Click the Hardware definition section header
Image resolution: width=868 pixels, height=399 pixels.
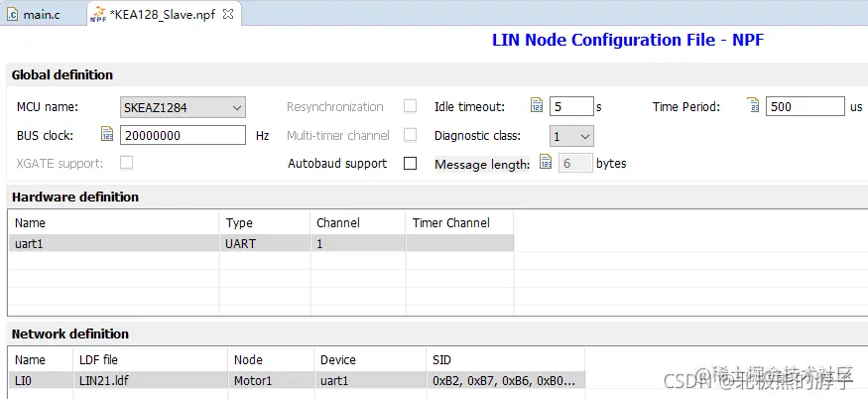tap(74, 197)
